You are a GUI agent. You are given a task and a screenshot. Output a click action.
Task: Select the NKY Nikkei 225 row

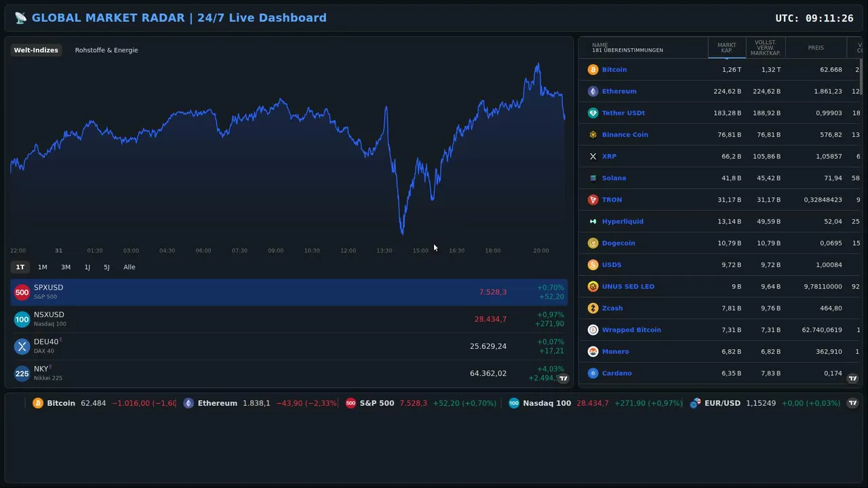289,373
